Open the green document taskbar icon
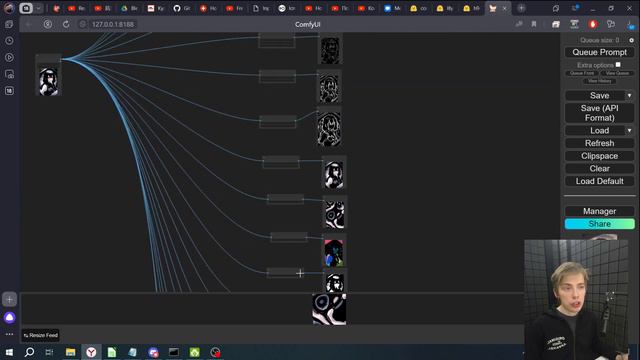Screen dimensions: 640x360 pyautogui.click(x=112, y=352)
